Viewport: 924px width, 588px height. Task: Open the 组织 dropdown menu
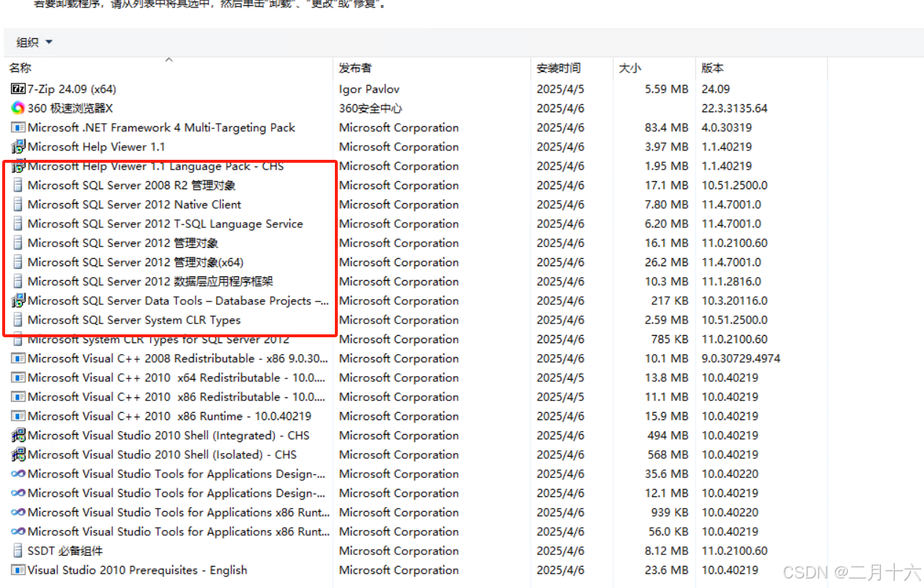[x=34, y=43]
